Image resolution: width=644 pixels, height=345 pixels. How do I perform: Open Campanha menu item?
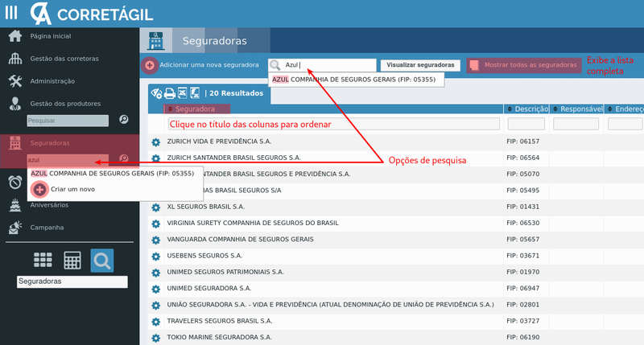coord(47,228)
